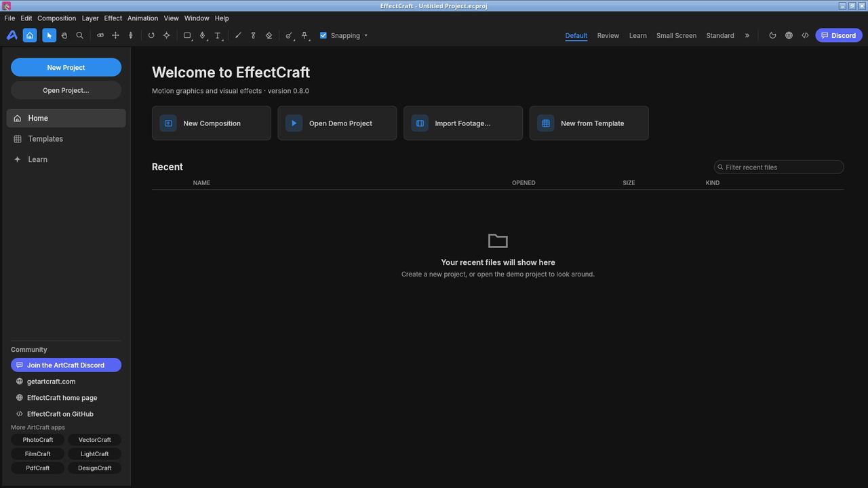Viewport: 868px width, 488px height.
Task: Open the Animation menu
Action: pyautogui.click(x=142, y=18)
